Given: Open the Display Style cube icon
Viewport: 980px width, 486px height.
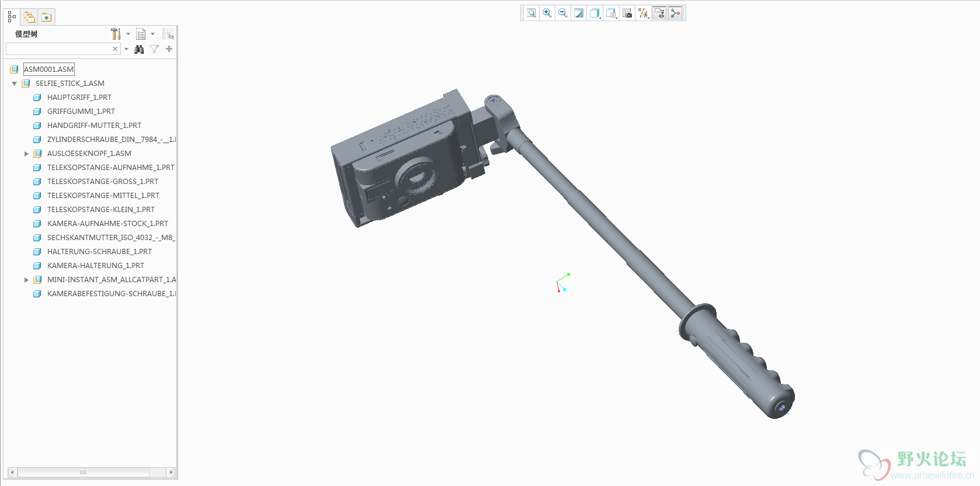Looking at the screenshot, I should click(x=595, y=13).
